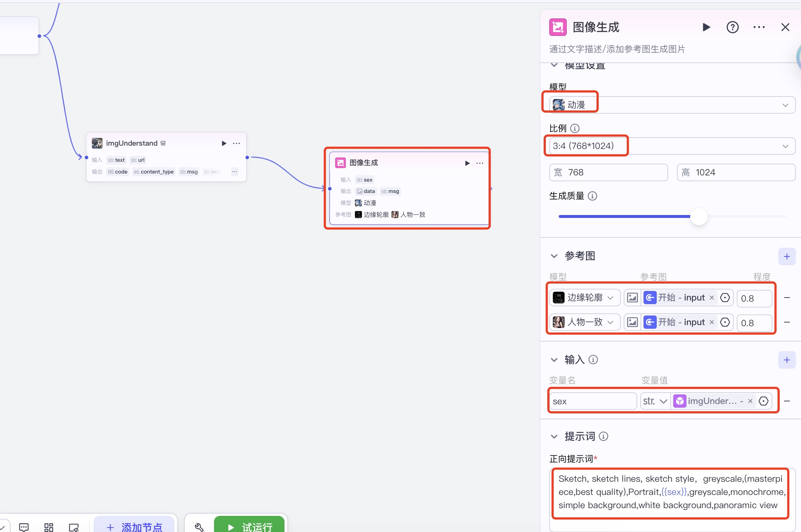Click the str.sex input tag on 图像生成 node
Screen dimensions: 801x532
pos(365,180)
